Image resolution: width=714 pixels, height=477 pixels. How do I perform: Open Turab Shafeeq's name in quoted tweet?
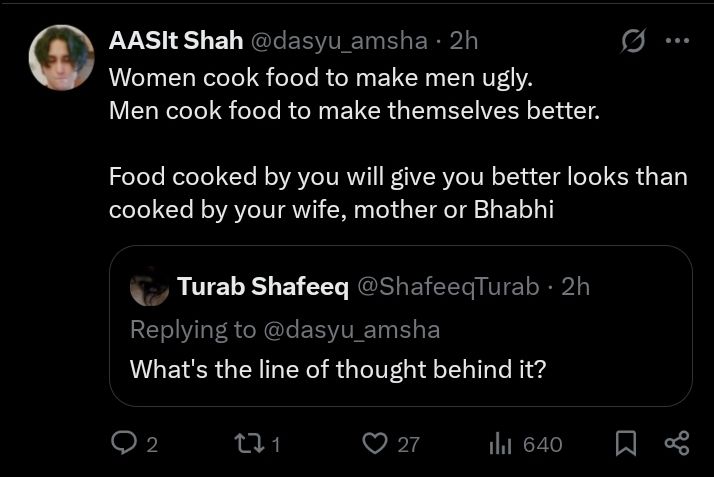pos(263,287)
